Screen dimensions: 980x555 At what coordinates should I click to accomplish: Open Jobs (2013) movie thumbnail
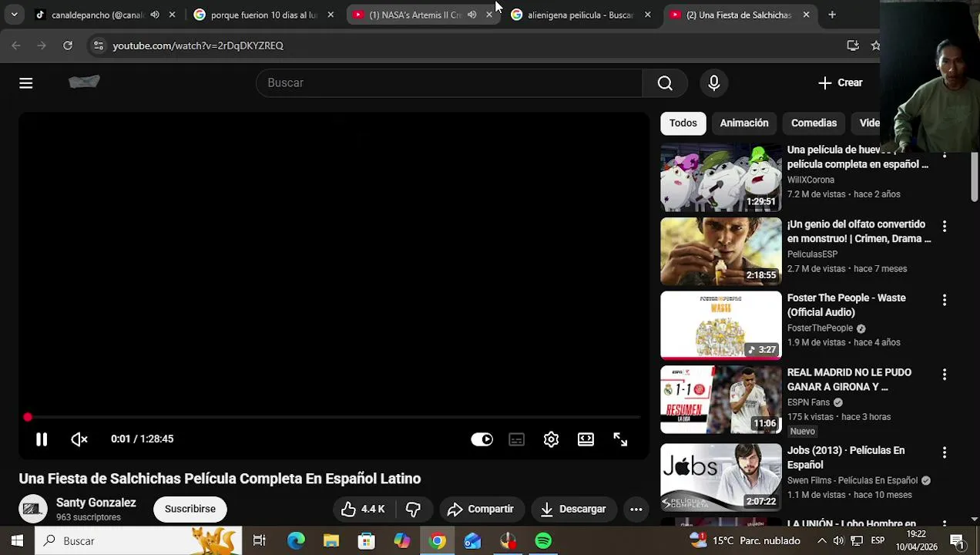point(721,478)
